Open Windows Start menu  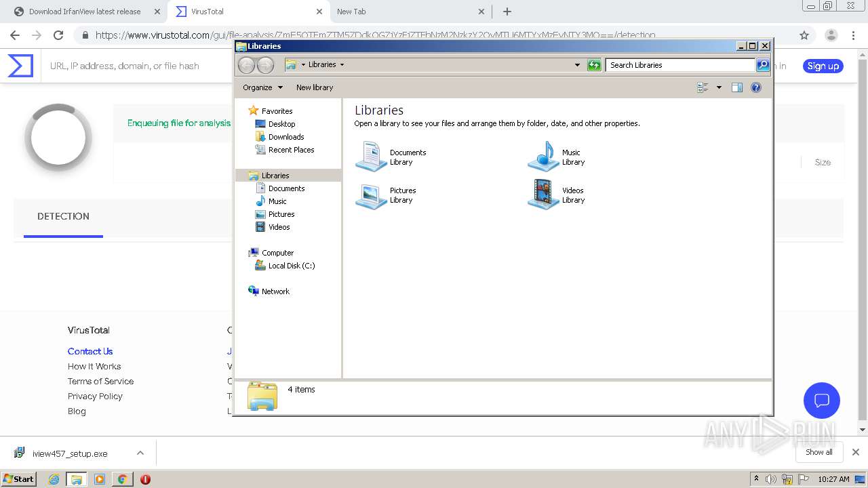coord(18,479)
